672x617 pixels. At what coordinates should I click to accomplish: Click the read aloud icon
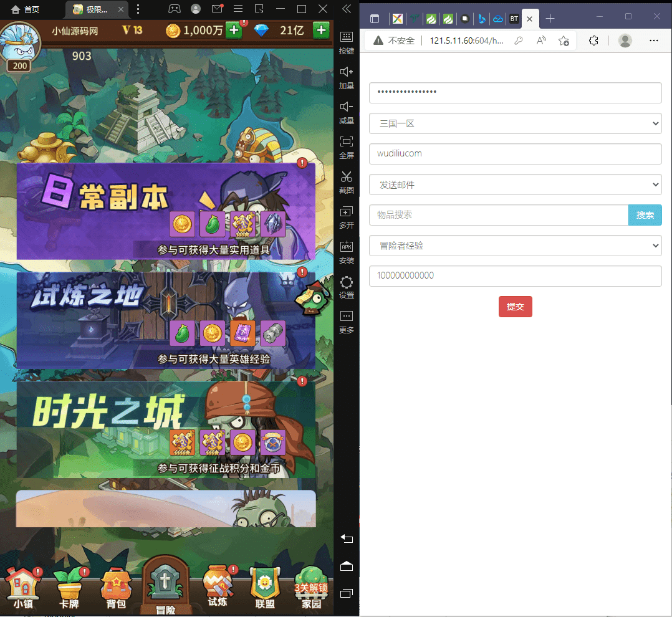click(x=541, y=41)
